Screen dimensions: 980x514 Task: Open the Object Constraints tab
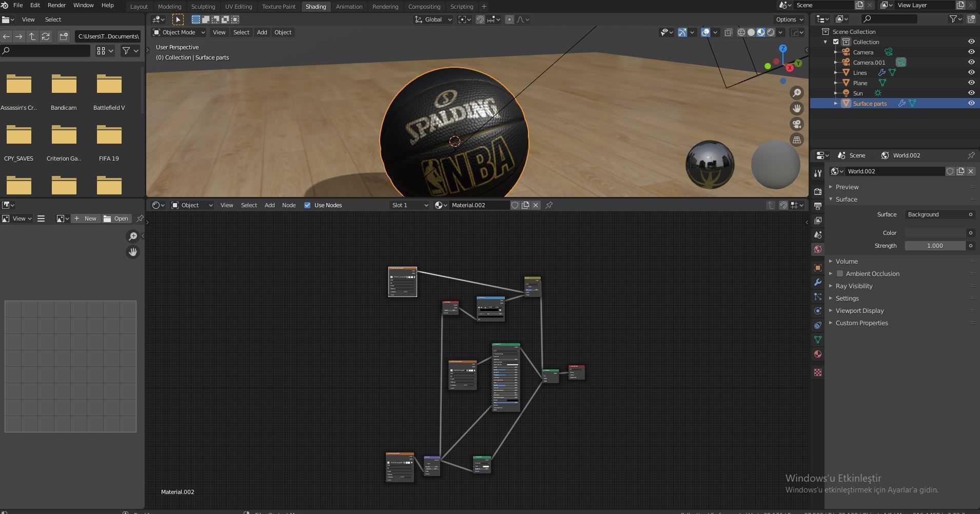[x=817, y=325]
